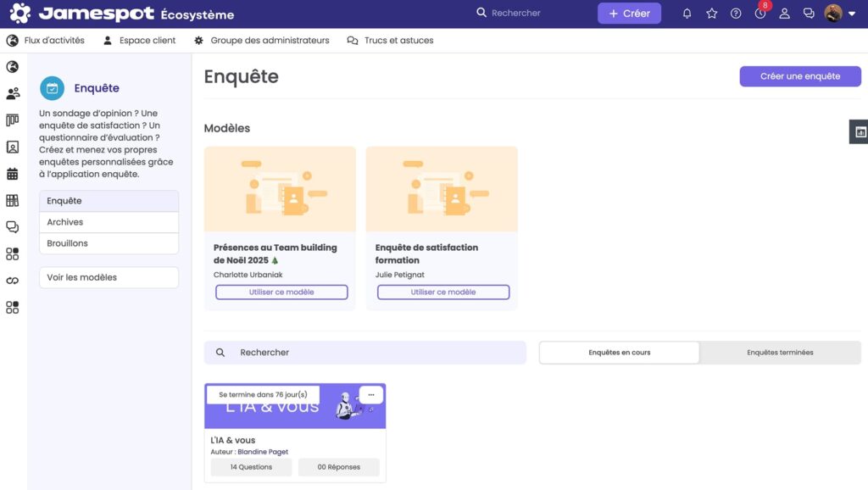This screenshot has height=490, width=868.
Task: Click the contact card icon in sidebar
Action: click(12, 147)
